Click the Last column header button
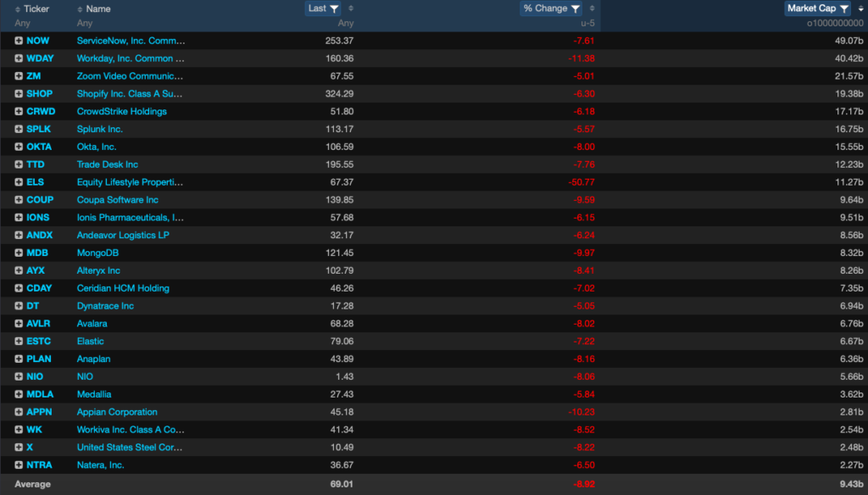 323,8
